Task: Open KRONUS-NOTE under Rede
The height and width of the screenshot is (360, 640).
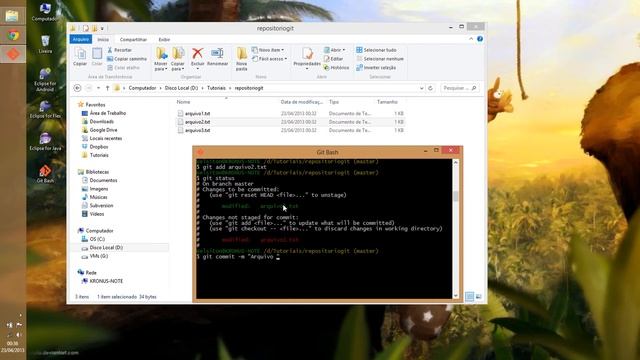Action: 106,281
